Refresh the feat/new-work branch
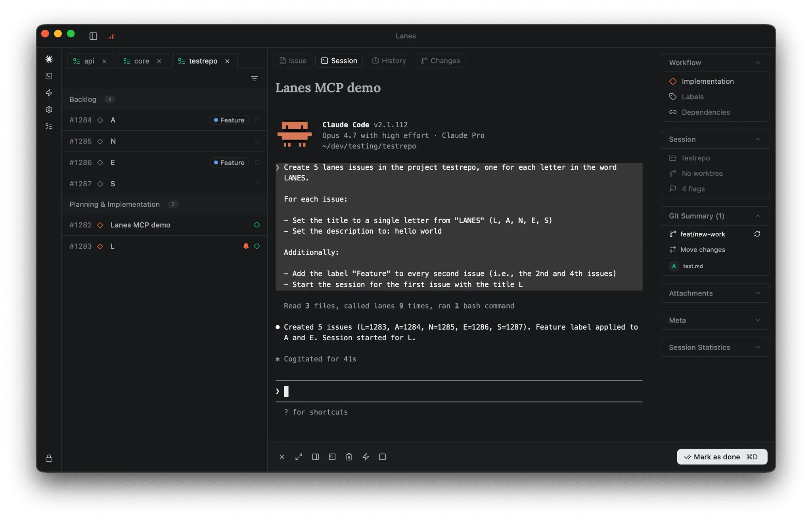 click(757, 234)
